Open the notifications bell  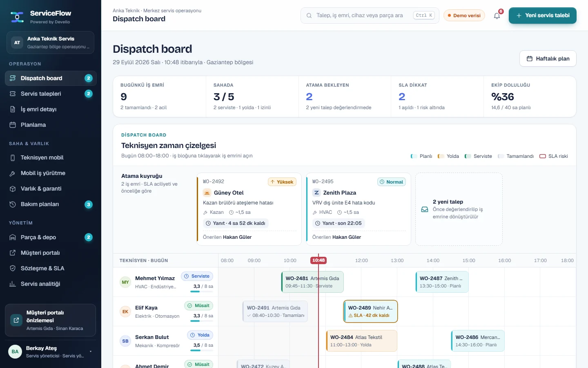tap(497, 16)
